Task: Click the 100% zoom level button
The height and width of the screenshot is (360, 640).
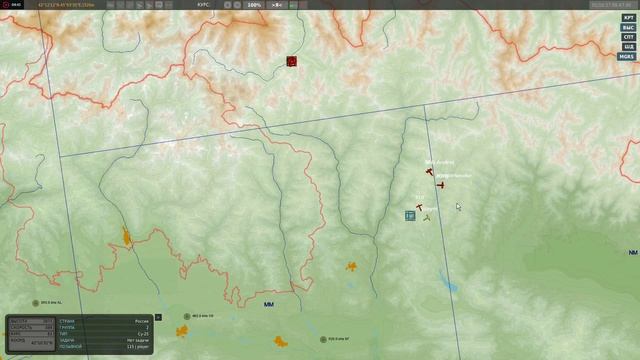Action: [x=254, y=5]
